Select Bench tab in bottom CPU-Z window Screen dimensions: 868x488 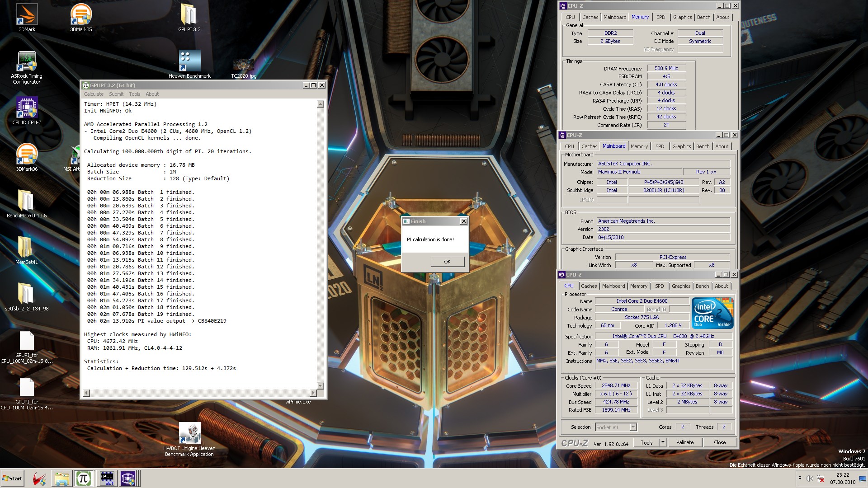(x=702, y=286)
